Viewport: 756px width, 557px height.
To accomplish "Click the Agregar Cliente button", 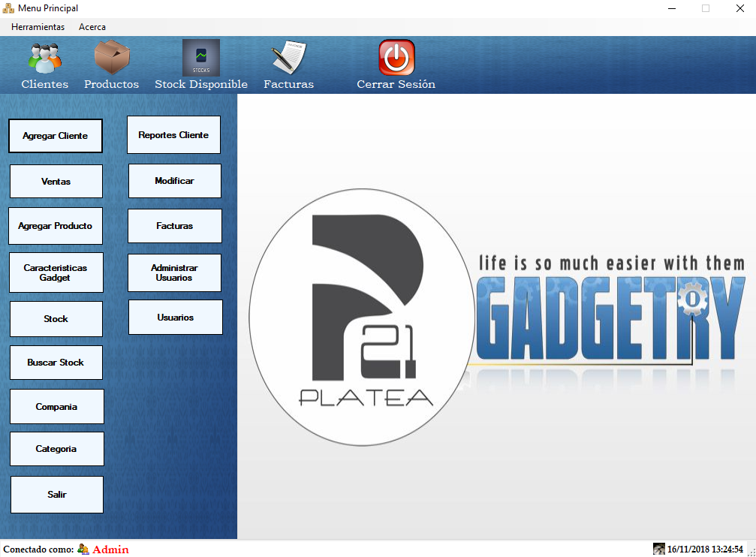I will click(x=56, y=136).
